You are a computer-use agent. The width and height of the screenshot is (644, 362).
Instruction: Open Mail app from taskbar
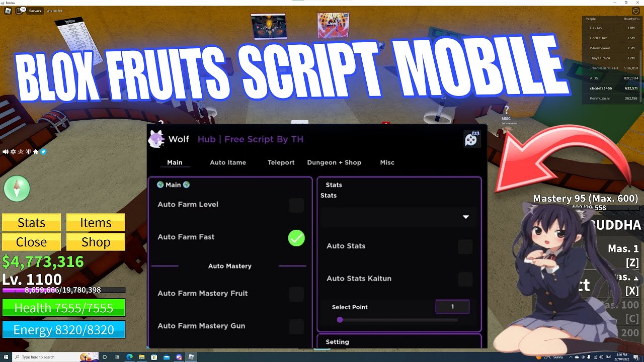point(167,357)
